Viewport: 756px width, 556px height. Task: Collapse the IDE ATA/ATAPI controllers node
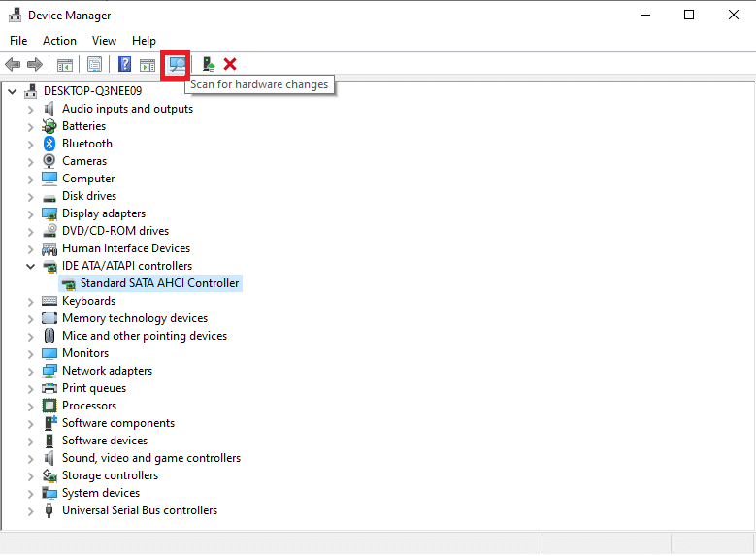pos(30,266)
